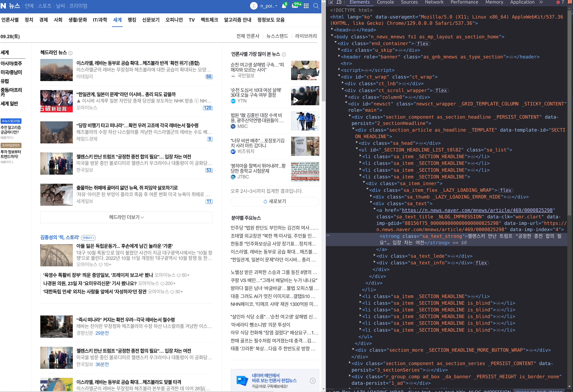Expand the div class column0 node
The width and height of the screenshot is (573, 392).
pos(346,97)
